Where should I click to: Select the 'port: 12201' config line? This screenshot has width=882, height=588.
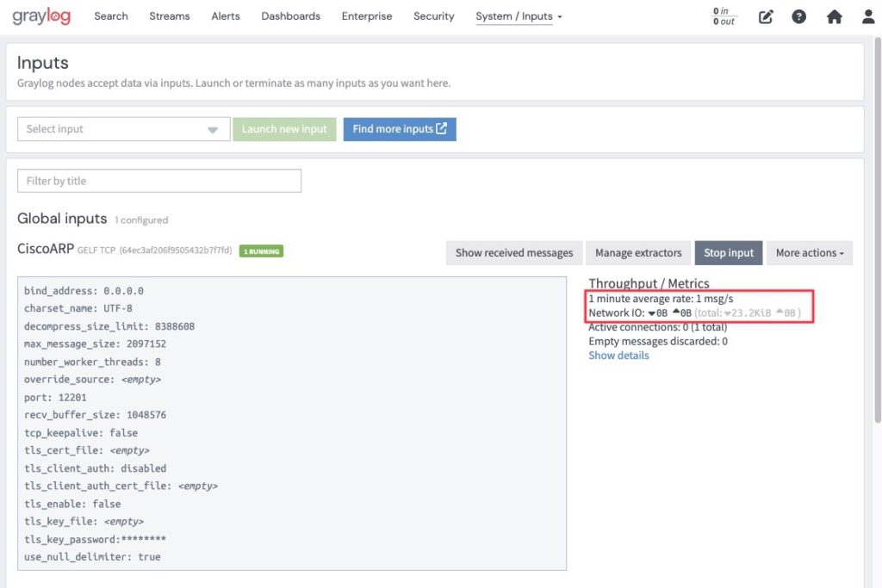[x=55, y=398]
